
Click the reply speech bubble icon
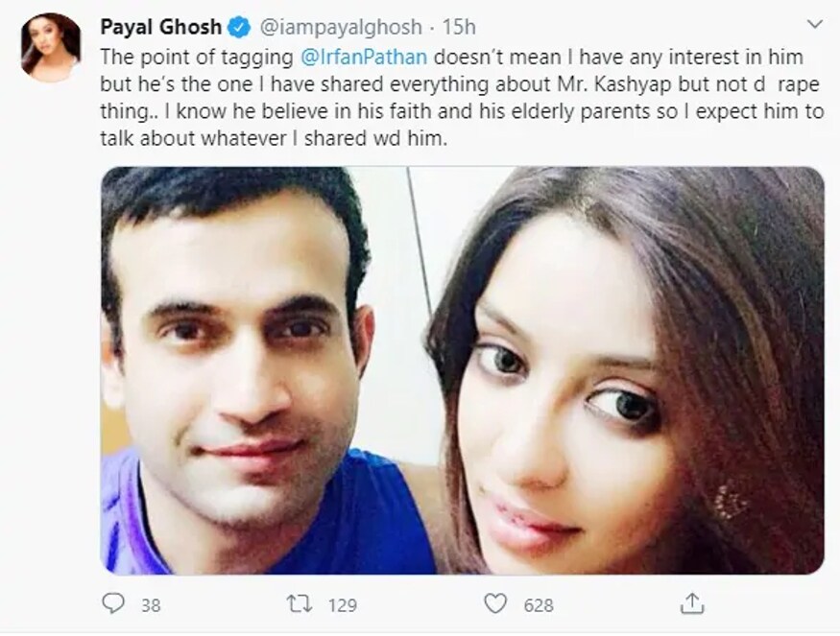click(x=112, y=603)
